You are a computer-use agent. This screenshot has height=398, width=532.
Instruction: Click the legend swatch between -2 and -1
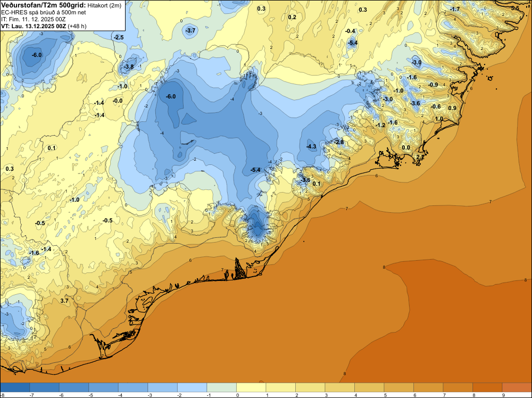(192, 387)
